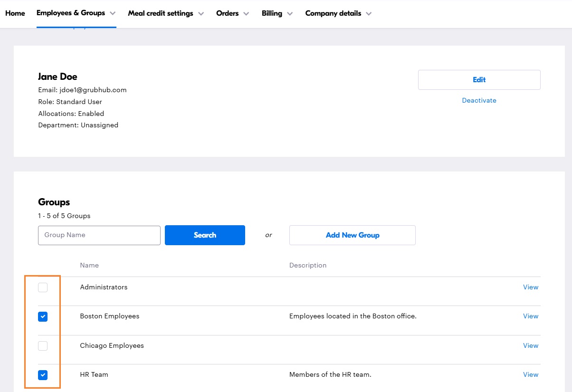Uncheck the HR Team checkbox

coord(43,375)
